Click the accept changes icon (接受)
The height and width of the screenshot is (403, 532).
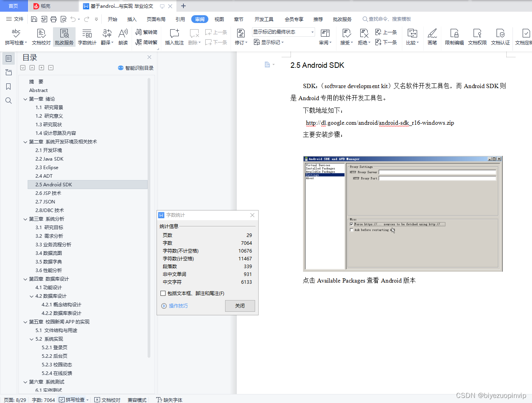[x=346, y=37]
